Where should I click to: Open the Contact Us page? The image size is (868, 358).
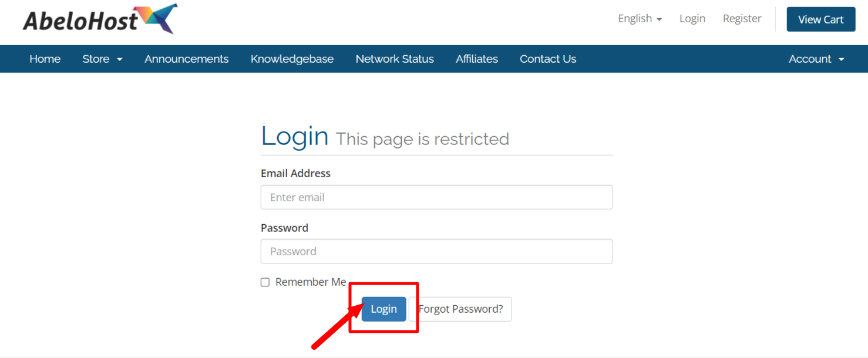point(547,59)
